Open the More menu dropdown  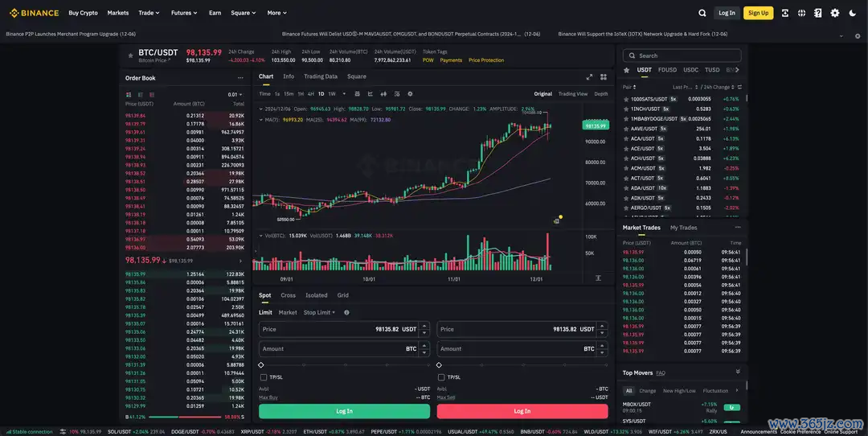click(x=276, y=13)
